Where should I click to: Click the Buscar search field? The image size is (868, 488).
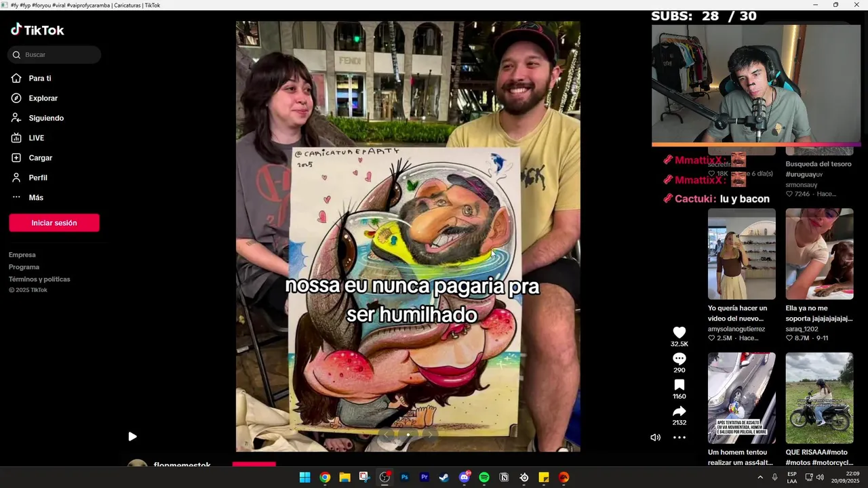click(x=54, y=55)
